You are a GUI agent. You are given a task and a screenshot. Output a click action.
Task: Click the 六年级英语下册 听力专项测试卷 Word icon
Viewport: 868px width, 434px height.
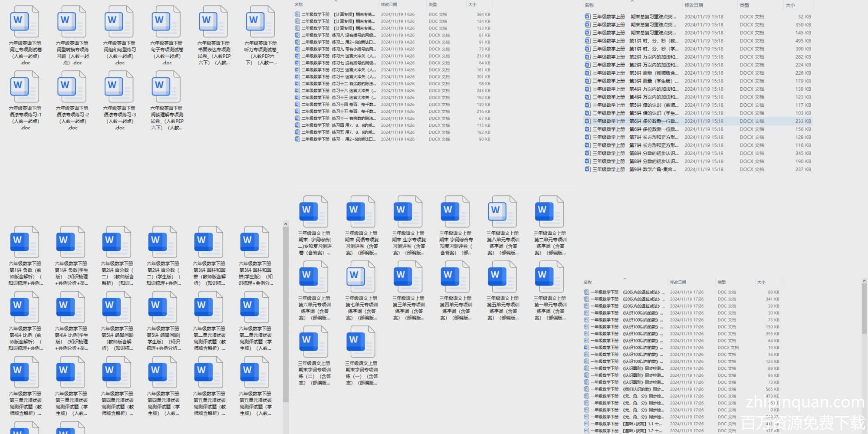coord(261,22)
